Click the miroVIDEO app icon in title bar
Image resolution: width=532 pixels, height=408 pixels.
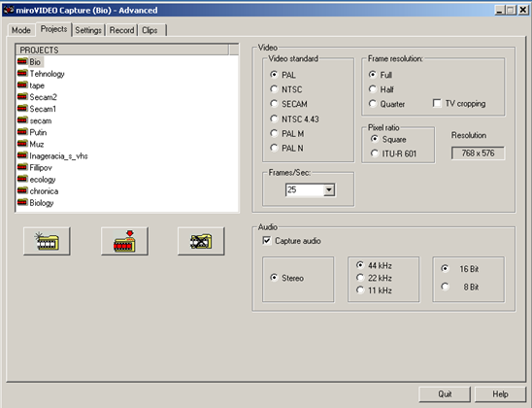pos(9,10)
